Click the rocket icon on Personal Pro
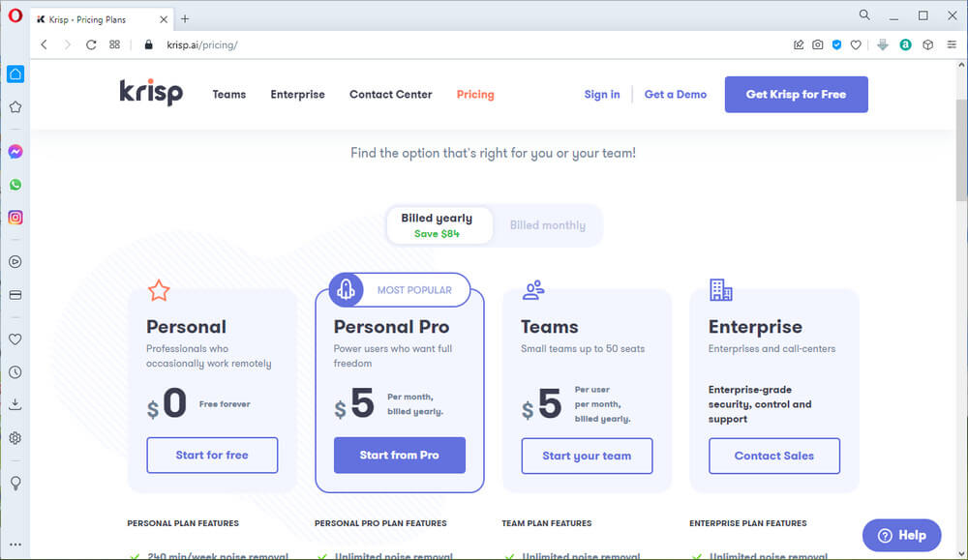The width and height of the screenshot is (968, 560). [346, 289]
